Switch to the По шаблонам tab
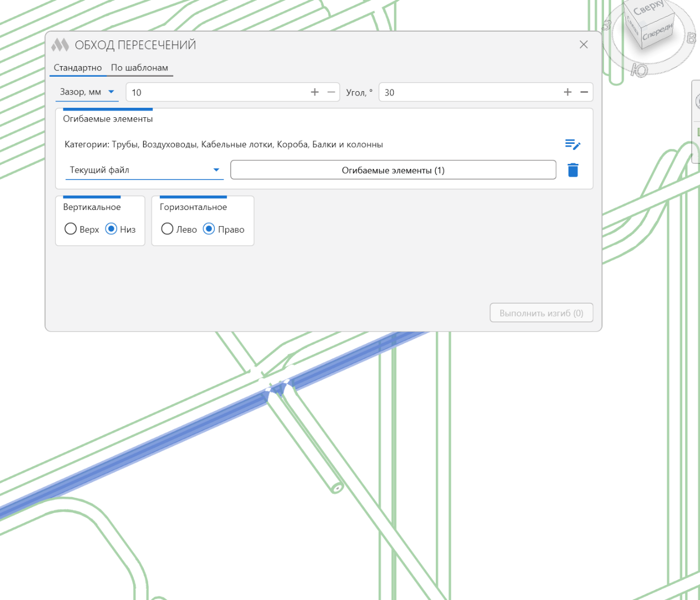The width and height of the screenshot is (700, 600). coord(139,68)
